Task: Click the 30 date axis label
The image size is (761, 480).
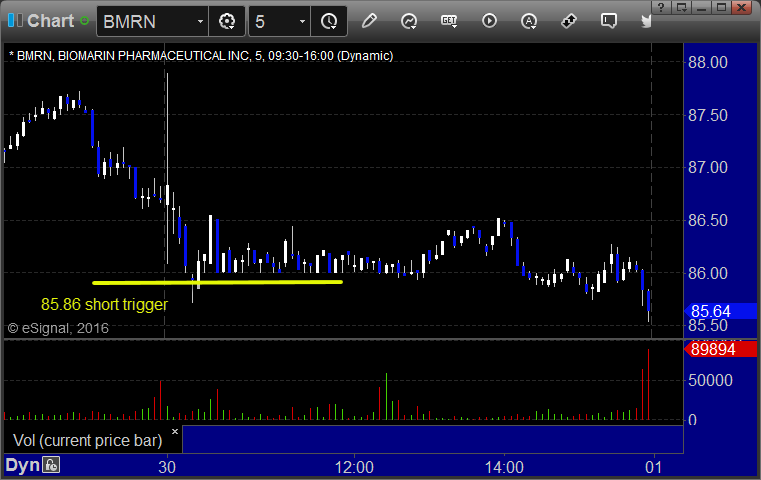Action: click(x=167, y=467)
